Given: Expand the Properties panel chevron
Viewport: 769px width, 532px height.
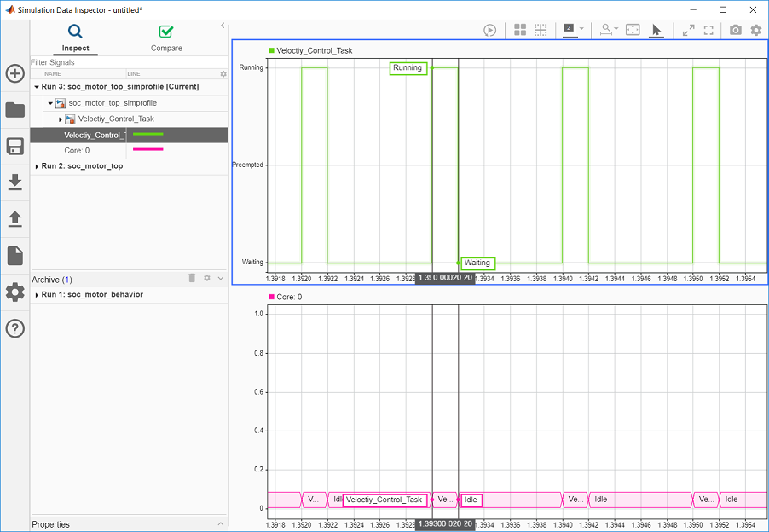Looking at the screenshot, I should point(220,523).
